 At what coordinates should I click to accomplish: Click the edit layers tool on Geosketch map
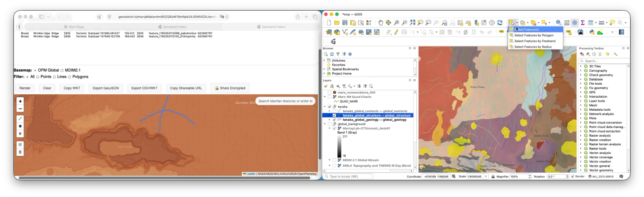click(x=20, y=144)
